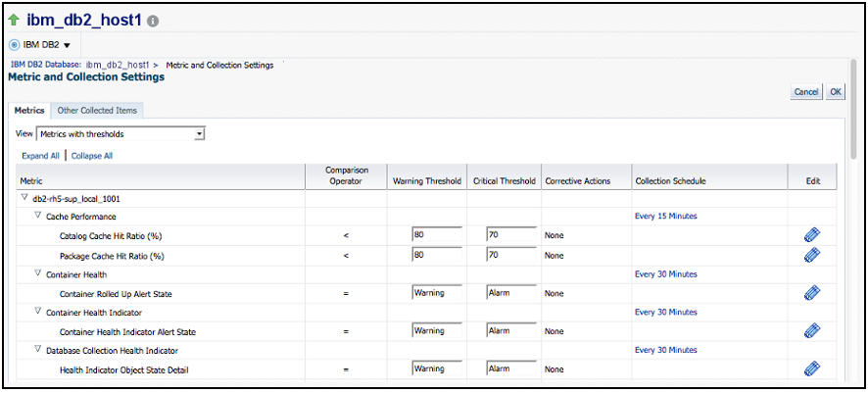This screenshot has width=868, height=393.
Task: Click the ibm_db2_host1 page title
Action: (85, 21)
